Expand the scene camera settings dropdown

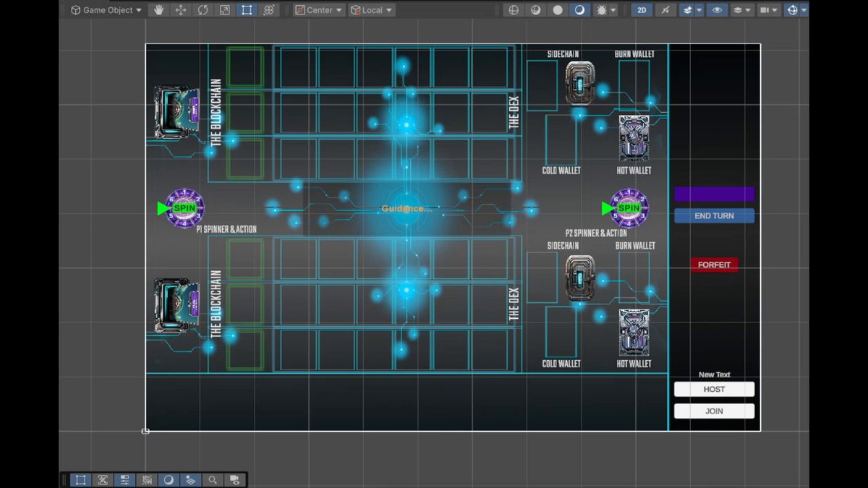tap(768, 10)
